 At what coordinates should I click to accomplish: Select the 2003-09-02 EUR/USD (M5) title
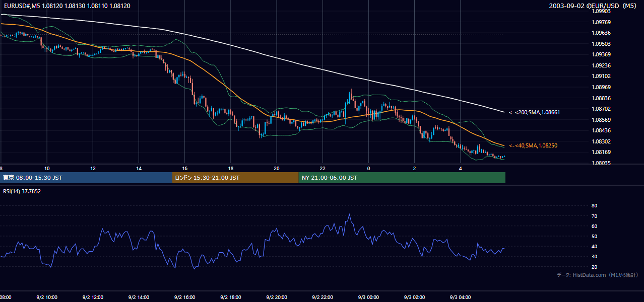(594, 6)
